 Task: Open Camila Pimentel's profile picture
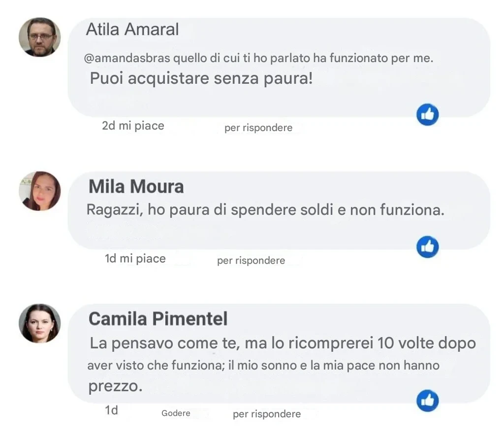40,323
